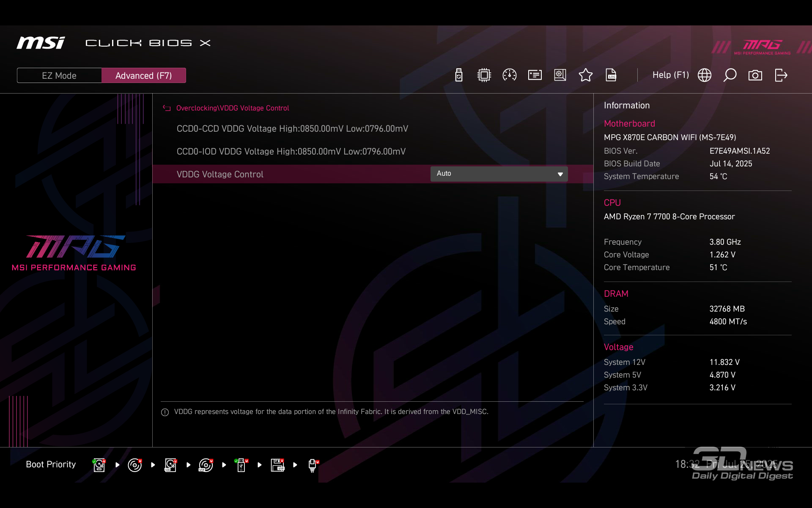Select the USB floppy boot device icon

(x=277, y=465)
